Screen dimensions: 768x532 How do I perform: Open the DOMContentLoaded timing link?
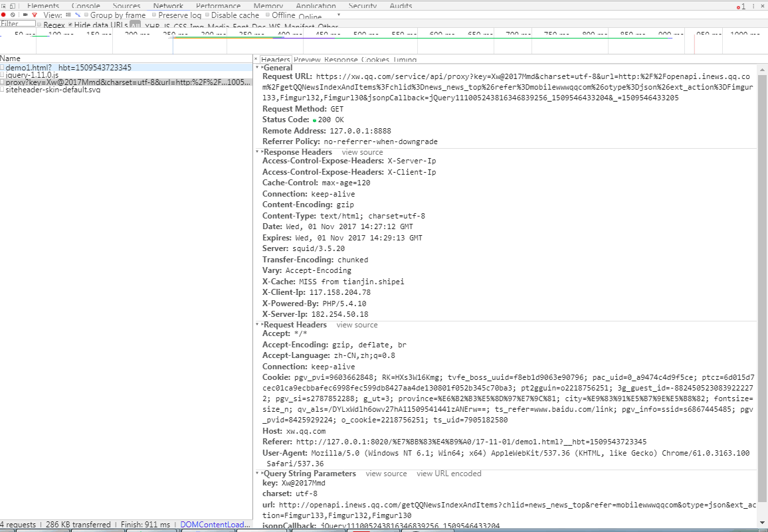pos(215,525)
